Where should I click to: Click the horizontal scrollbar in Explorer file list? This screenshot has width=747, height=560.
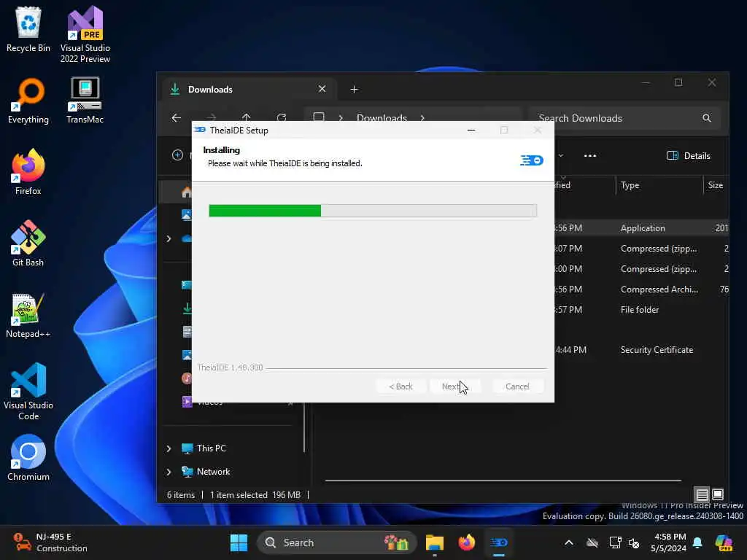pyautogui.click(x=503, y=481)
